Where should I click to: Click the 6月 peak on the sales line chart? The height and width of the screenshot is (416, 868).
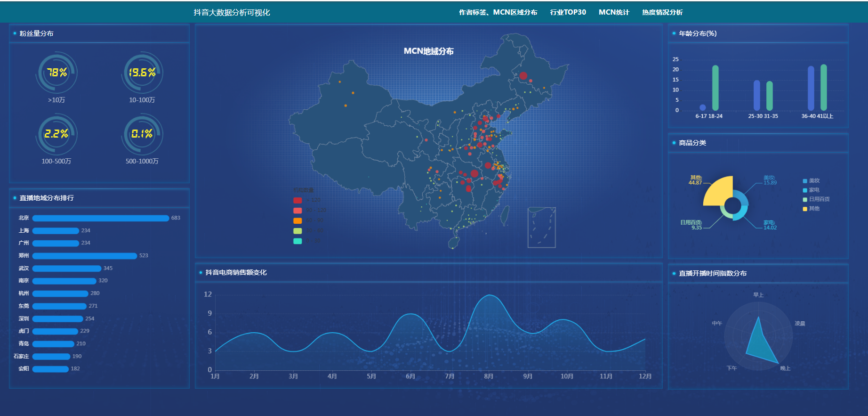(x=411, y=314)
